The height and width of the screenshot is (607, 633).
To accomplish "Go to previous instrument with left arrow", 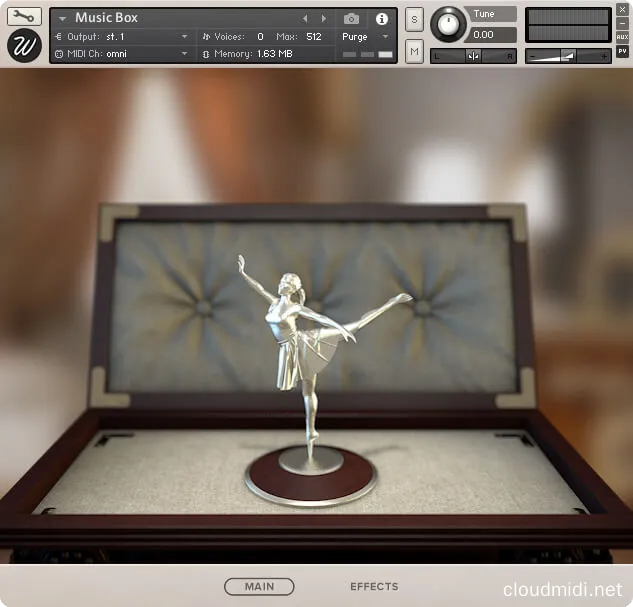I will 306,19.
